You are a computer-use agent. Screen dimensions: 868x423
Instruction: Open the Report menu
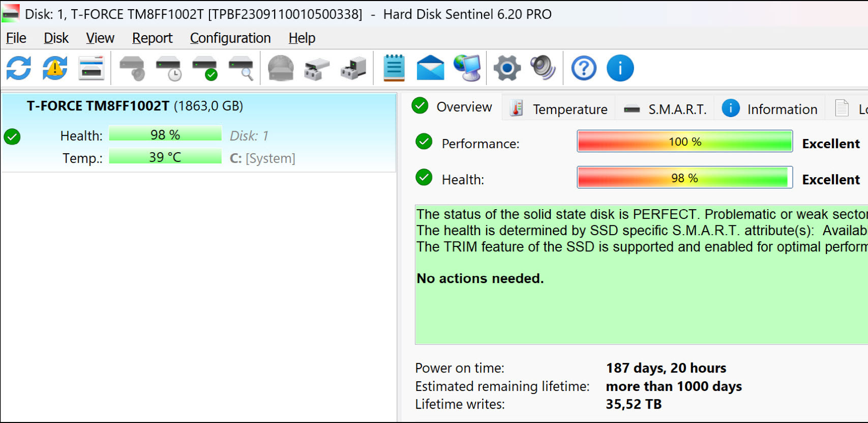152,38
